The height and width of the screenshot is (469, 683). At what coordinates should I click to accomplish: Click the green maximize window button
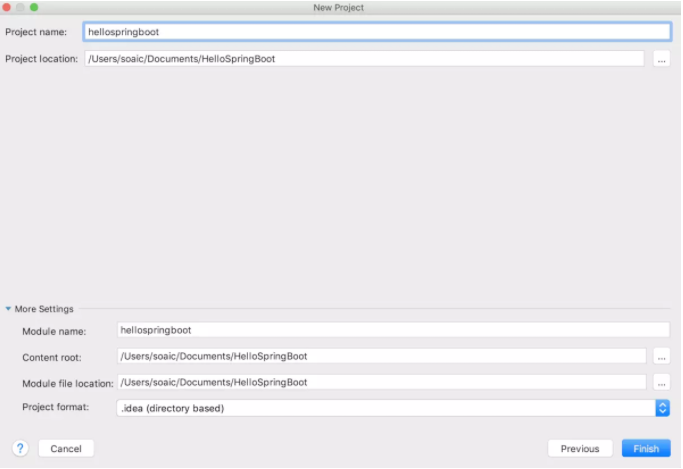(34, 7)
